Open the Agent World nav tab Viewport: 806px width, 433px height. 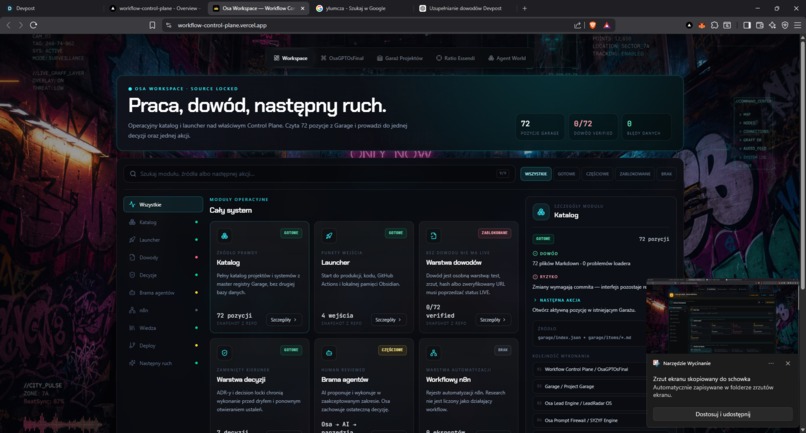[507, 58]
